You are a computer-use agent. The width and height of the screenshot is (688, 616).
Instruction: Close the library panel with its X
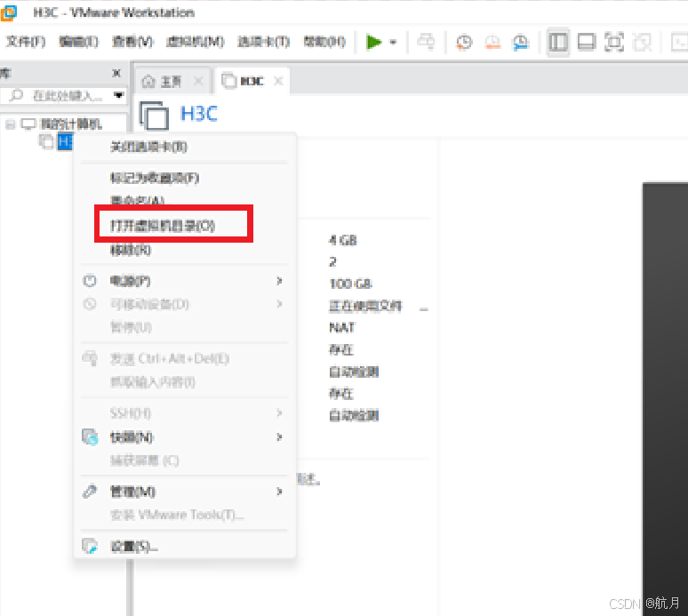pyautogui.click(x=116, y=73)
